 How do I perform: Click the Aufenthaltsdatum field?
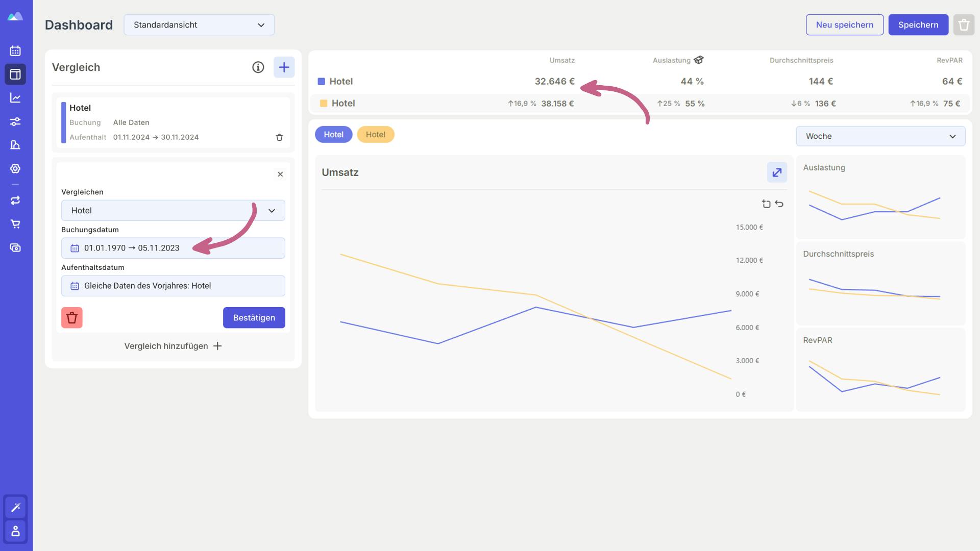pyautogui.click(x=173, y=286)
